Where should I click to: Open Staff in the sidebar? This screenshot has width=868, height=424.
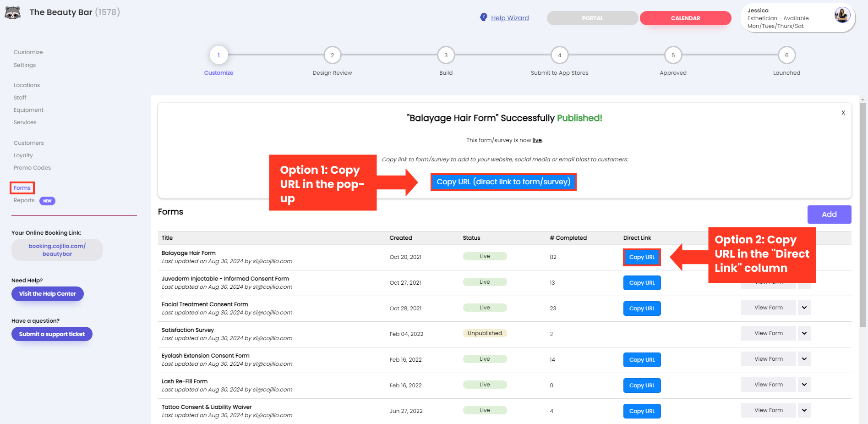pyautogui.click(x=20, y=98)
